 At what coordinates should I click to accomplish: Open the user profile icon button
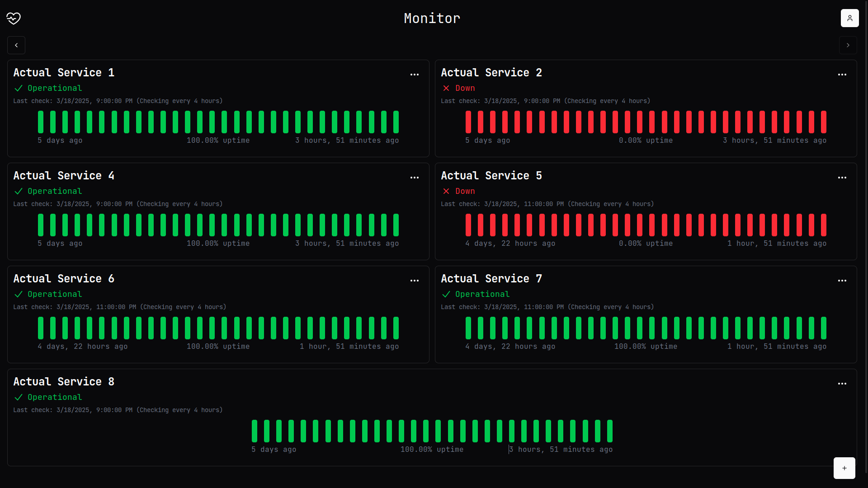pyautogui.click(x=849, y=18)
